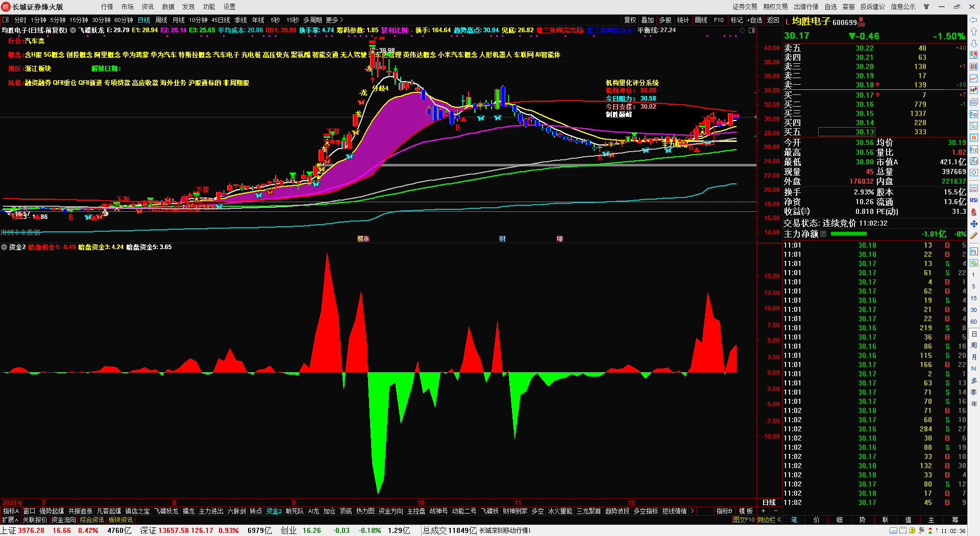The image size is (980, 536).
Task: Click the 日 period icon in right sidebar
Action: coord(974,334)
